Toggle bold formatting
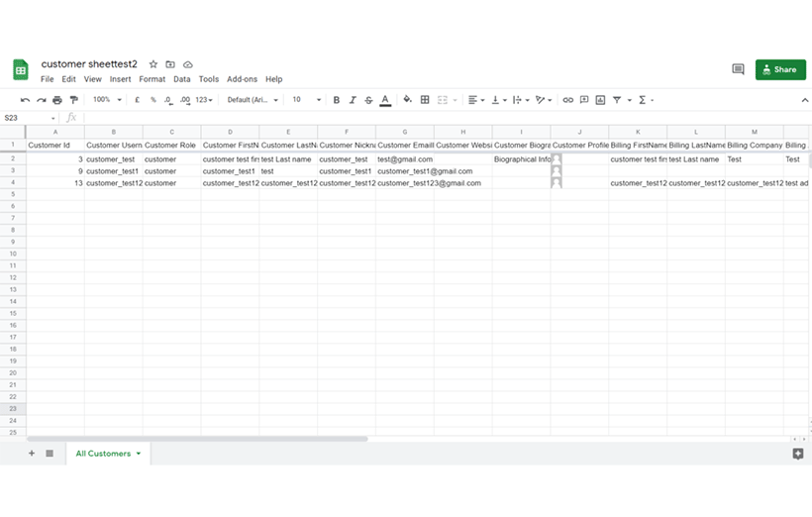This screenshot has width=812, height=517. point(336,100)
